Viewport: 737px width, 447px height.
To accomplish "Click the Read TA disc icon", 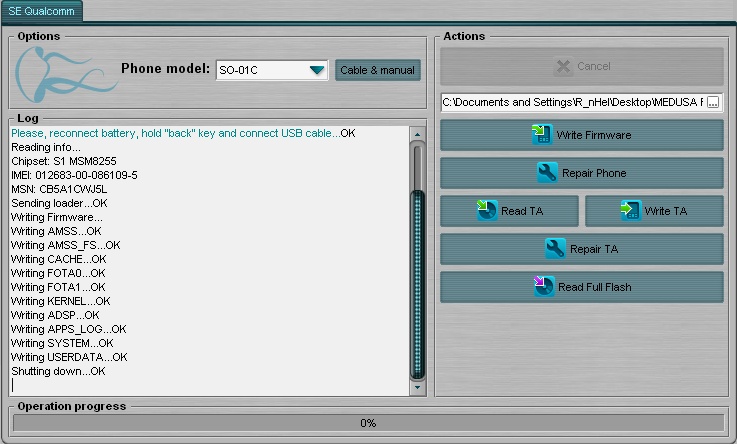I will click(486, 210).
